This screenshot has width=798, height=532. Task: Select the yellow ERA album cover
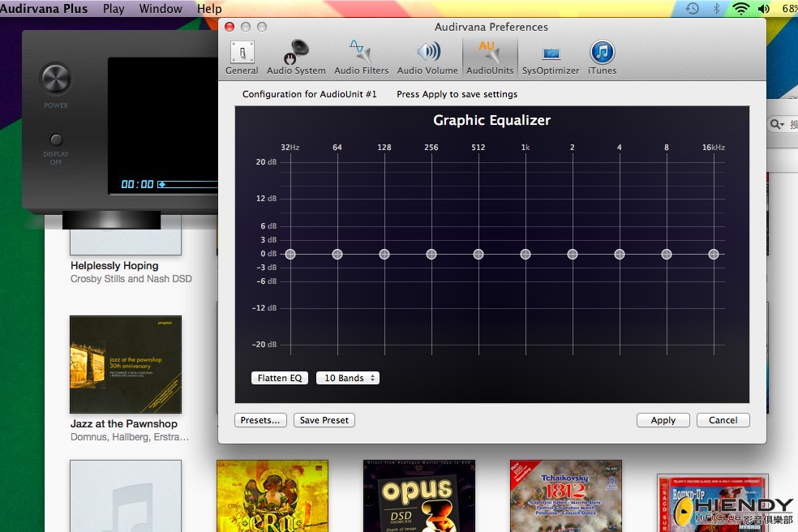pos(272,496)
